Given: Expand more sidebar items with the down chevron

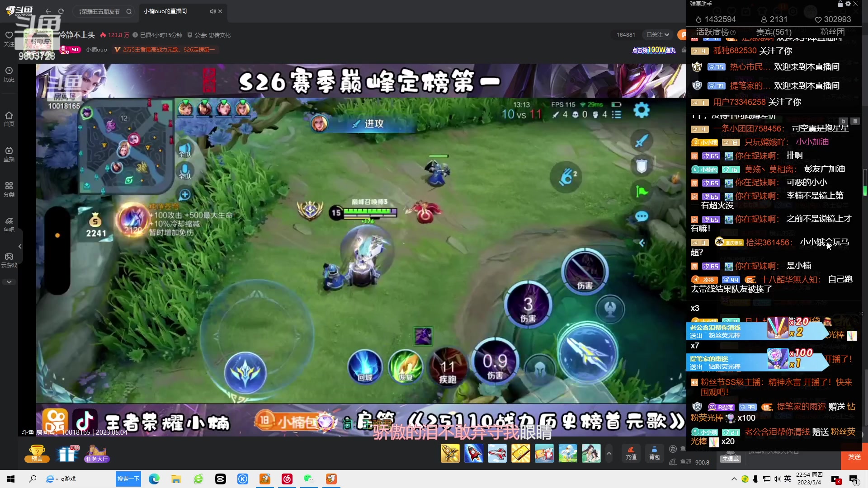Looking at the screenshot, I should click(9, 282).
